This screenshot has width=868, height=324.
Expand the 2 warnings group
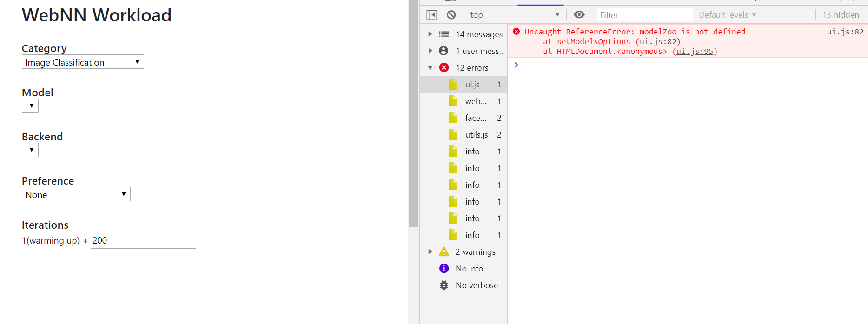tap(430, 251)
